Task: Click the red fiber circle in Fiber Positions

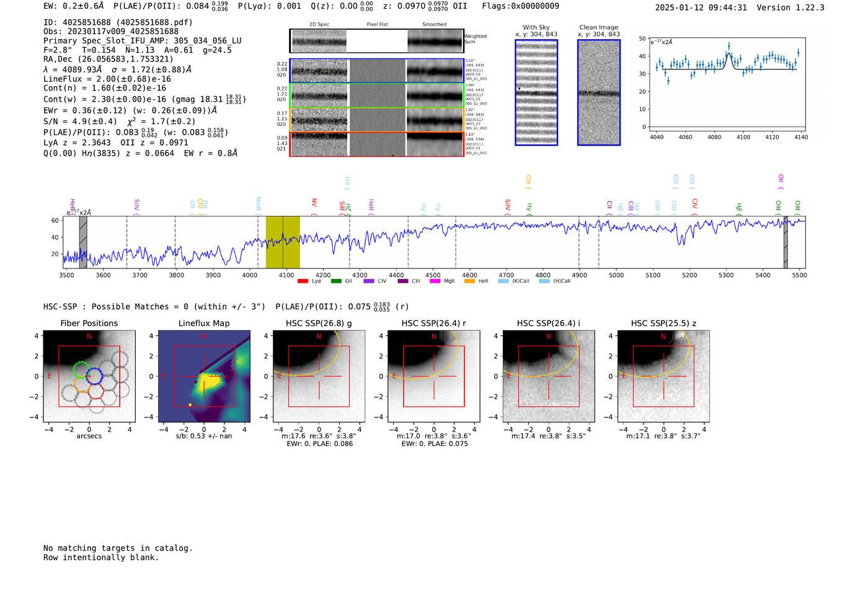Action: point(95,391)
